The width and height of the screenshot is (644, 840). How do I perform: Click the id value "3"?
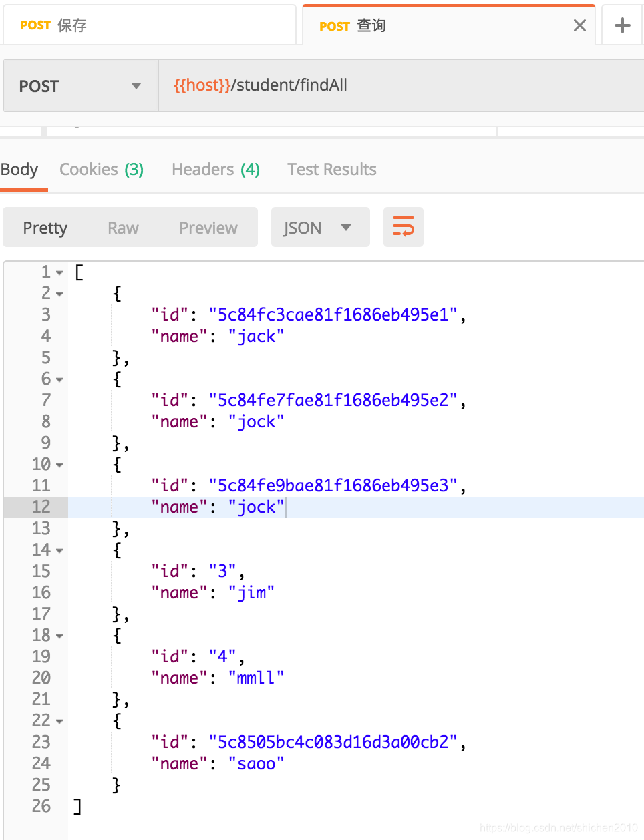coord(222,571)
